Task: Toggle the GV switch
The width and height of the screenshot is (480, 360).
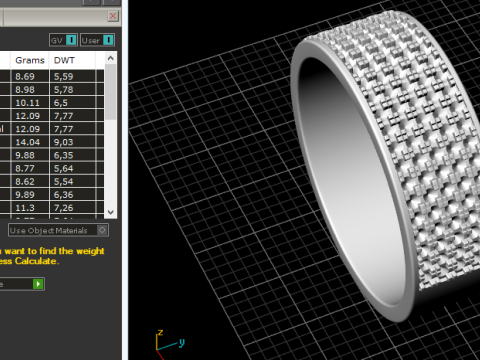Action: point(63,40)
